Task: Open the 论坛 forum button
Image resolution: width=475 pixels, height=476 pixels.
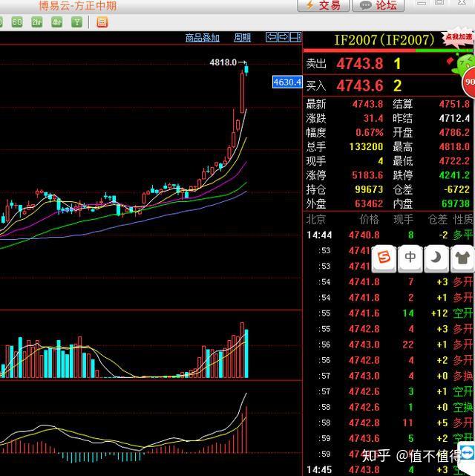Action: coord(379,5)
